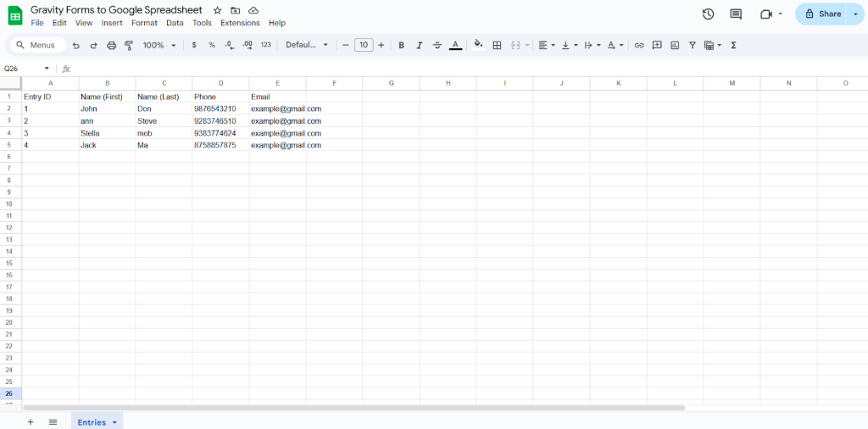Toggle strikethrough formatting
Screen dimensions: 868x429
pos(437,46)
